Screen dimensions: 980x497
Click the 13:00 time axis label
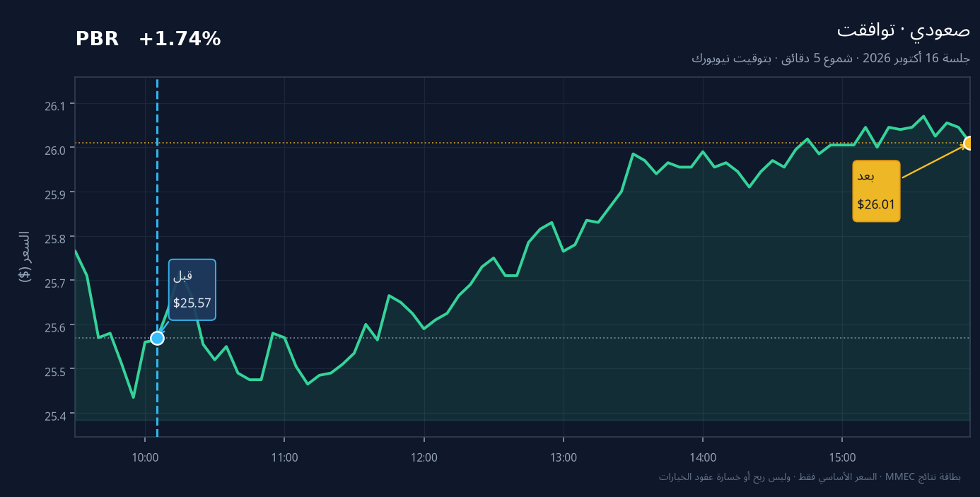pos(564,457)
